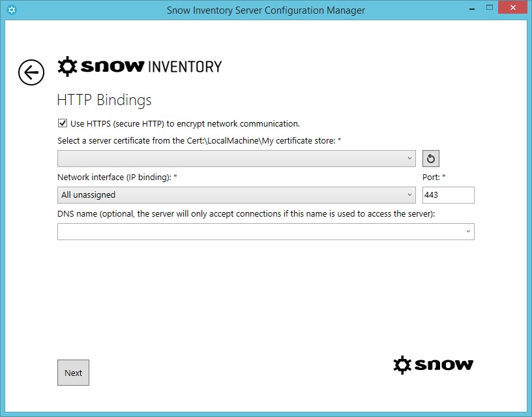Click the Port field showing 443
Viewport: 532px width, 417px height.
coord(448,195)
